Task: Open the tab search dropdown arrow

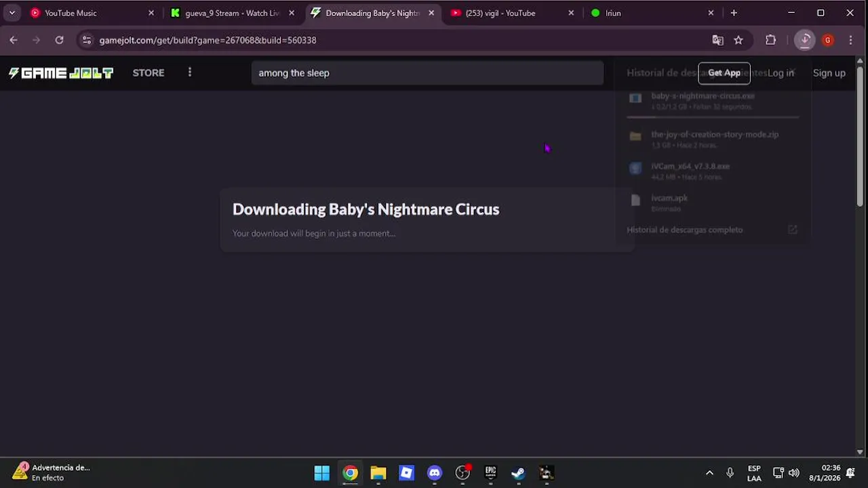Action: pos(12,13)
